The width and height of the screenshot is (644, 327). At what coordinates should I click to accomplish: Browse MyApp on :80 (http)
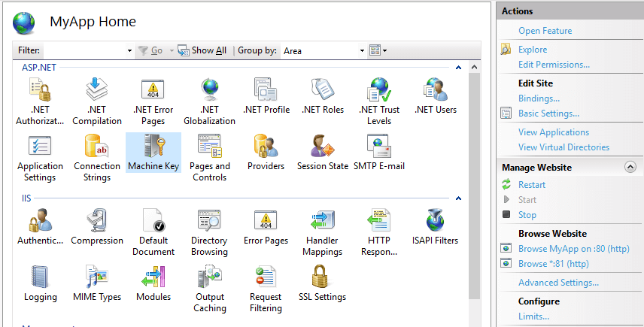point(574,249)
